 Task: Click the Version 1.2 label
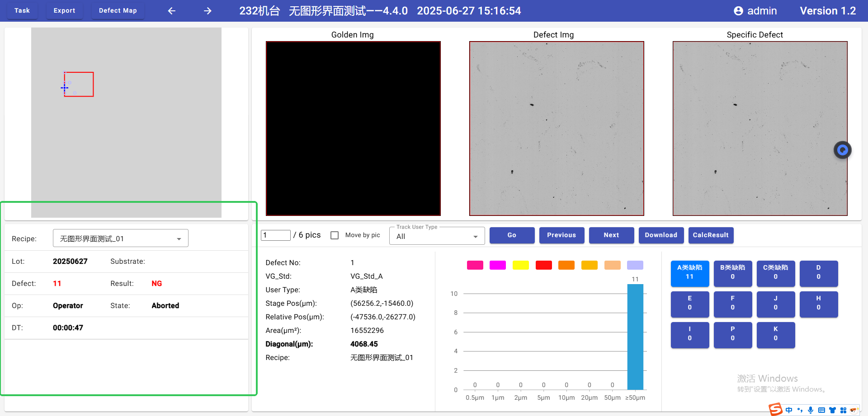(828, 11)
